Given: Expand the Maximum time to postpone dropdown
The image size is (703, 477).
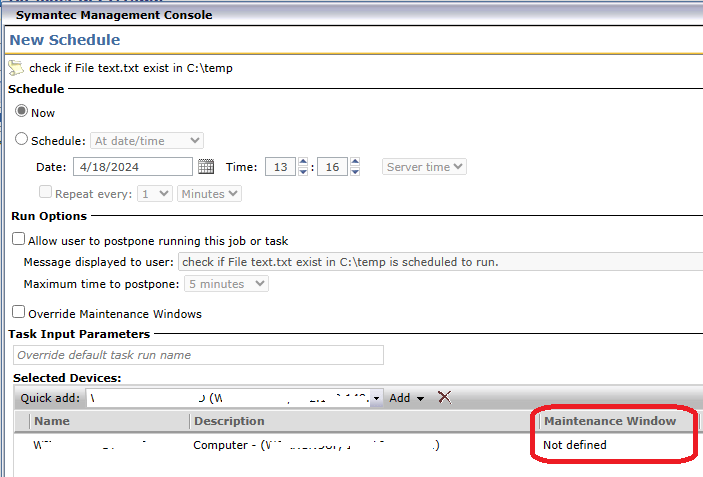Looking at the screenshot, I should (x=228, y=284).
